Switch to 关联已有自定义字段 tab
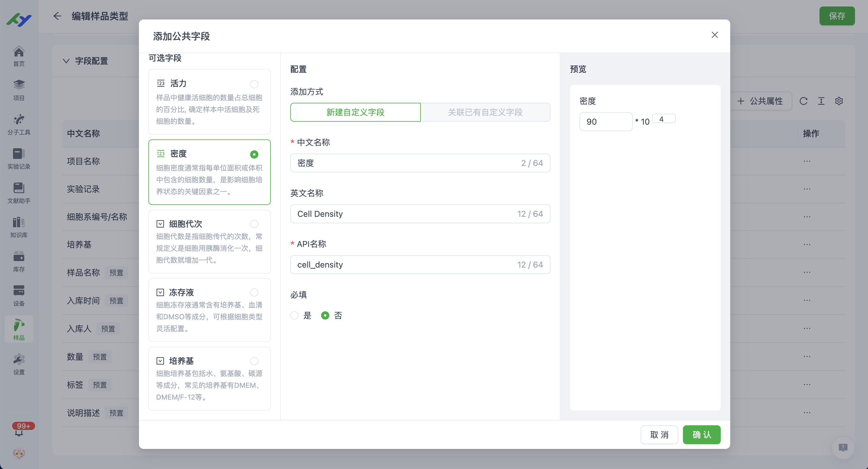Screen dimensions: 868x469 click(485, 112)
